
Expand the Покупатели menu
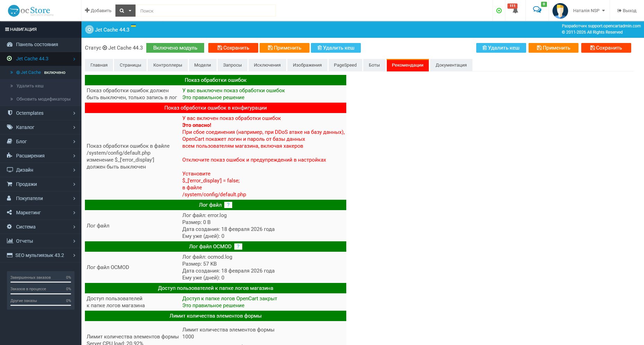pos(41,198)
